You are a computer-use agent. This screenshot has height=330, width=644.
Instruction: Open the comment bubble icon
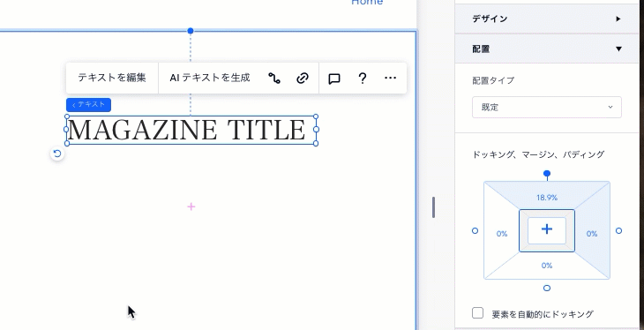coord(334,78)
